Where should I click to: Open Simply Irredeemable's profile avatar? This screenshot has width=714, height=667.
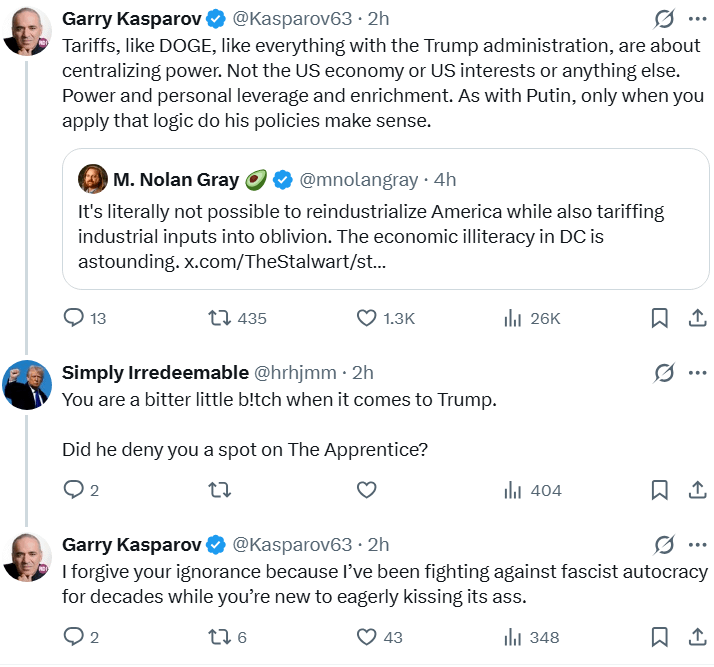tap(28, 385)
